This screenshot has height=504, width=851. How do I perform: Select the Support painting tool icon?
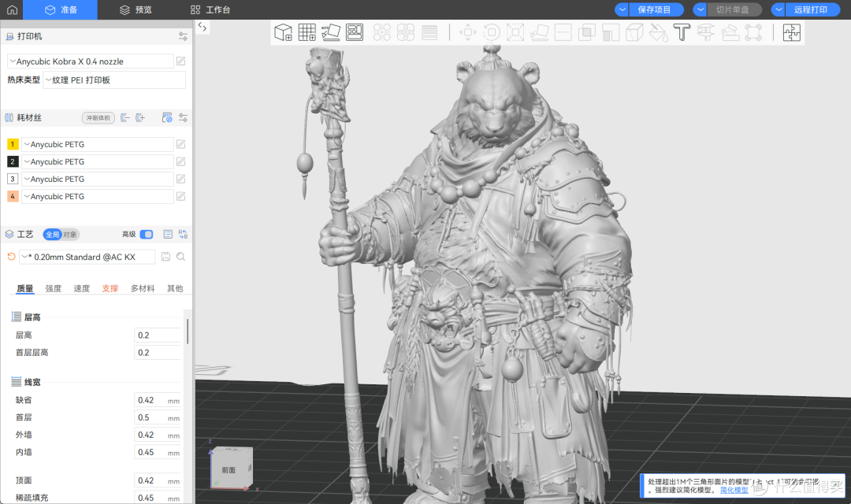[611, 32]
